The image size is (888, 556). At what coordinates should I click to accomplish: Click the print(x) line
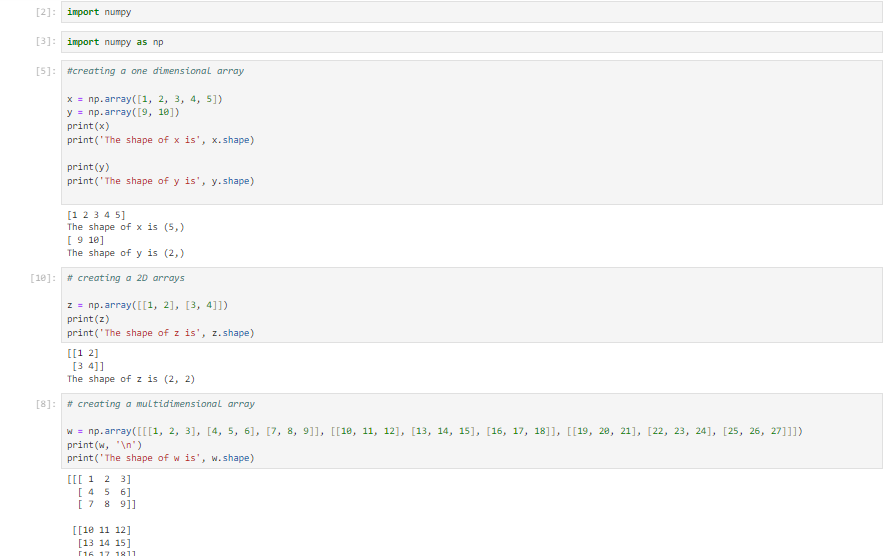coord(88,126)
